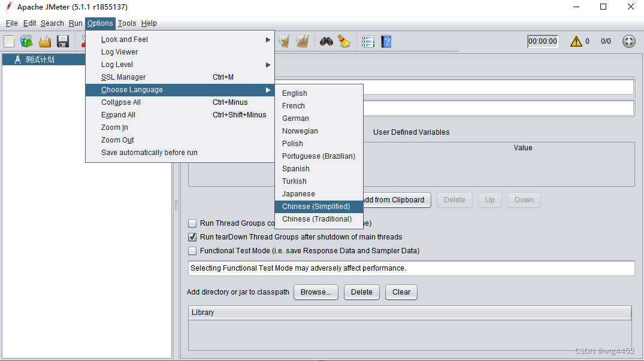Click the Library column header
The height and width of the screenshot is (361, 644).
[x=410, y=313]
